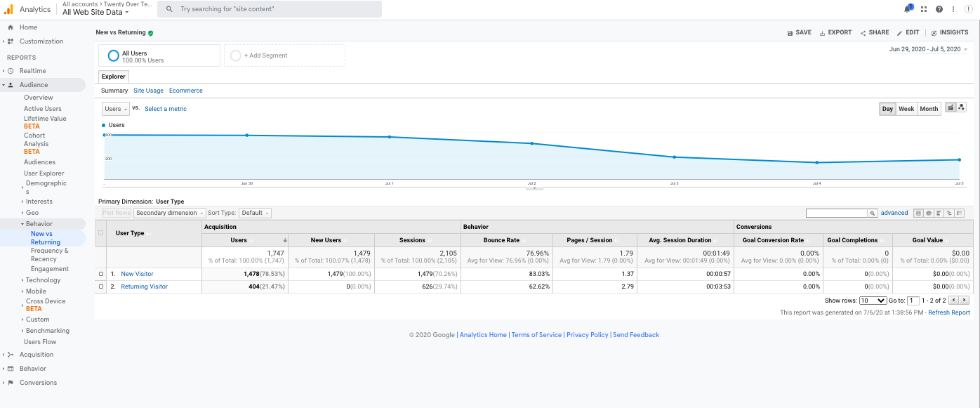This screenshot has height=408, width=980.
Task: Click the help question mark icon
Action: coord(939,9)
